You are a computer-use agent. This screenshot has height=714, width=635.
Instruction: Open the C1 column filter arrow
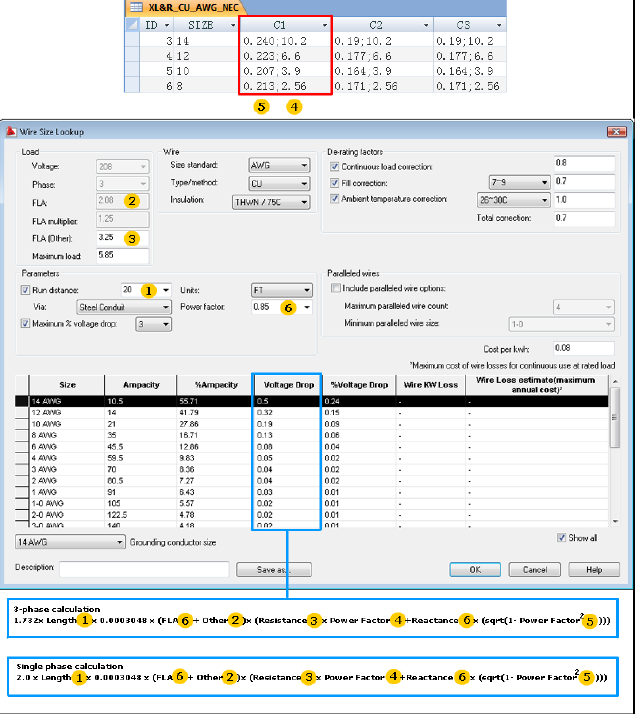click(325, 25)
